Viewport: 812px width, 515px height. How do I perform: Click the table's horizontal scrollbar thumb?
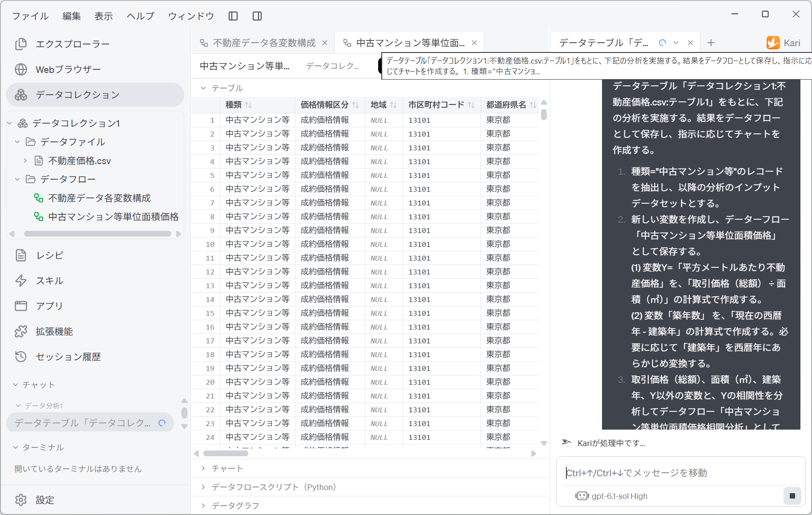coord(226,454)
